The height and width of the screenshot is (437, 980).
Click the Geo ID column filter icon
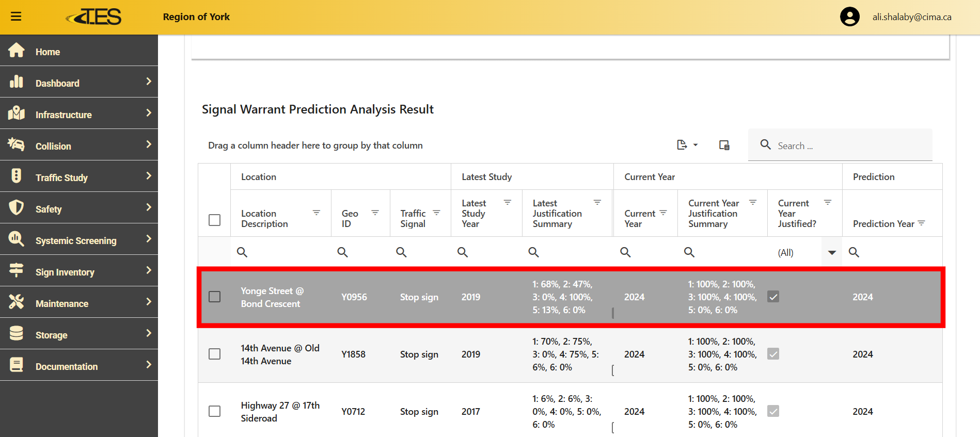[x=375, y=213]
